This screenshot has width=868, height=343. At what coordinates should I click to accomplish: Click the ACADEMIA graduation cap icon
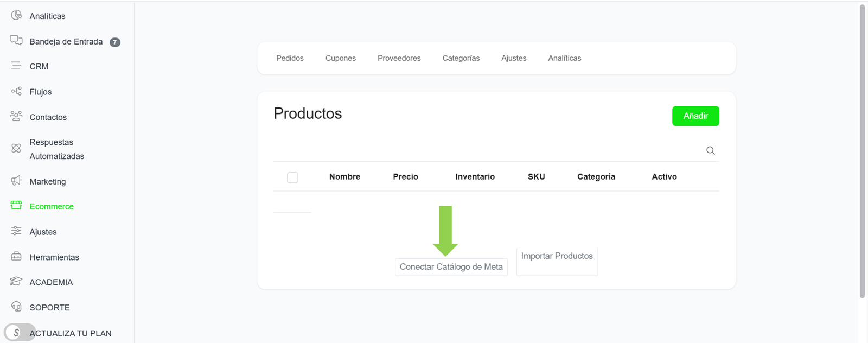coord(16,281)
